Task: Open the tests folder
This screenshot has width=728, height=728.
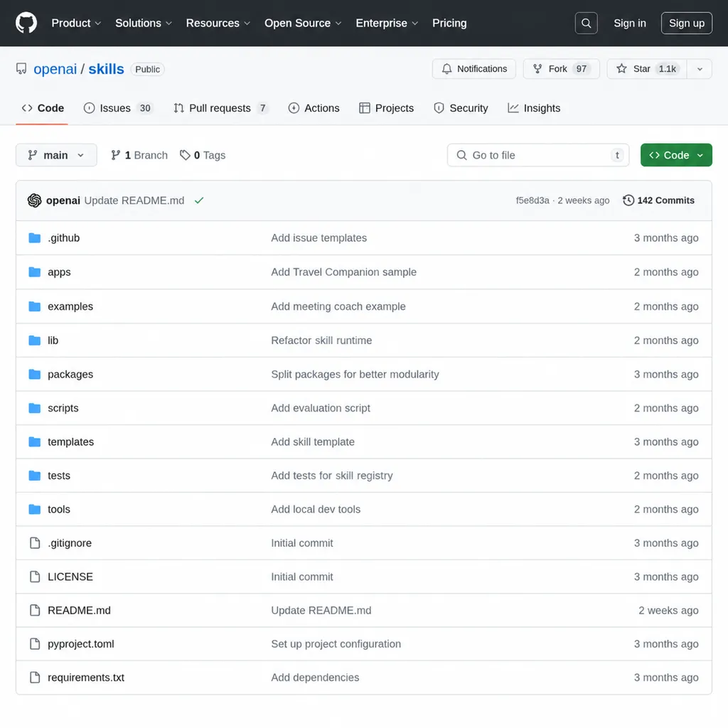Action: point(58,476)
